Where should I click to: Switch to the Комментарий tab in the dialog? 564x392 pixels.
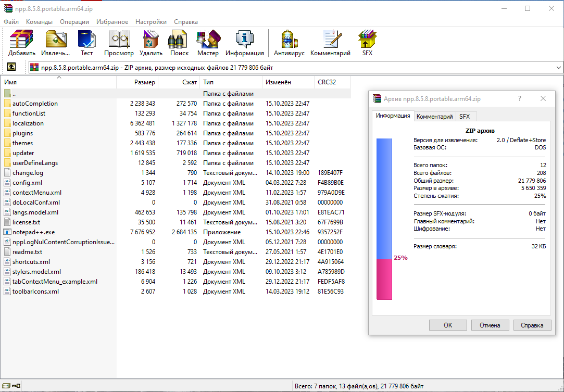(434, 117)
